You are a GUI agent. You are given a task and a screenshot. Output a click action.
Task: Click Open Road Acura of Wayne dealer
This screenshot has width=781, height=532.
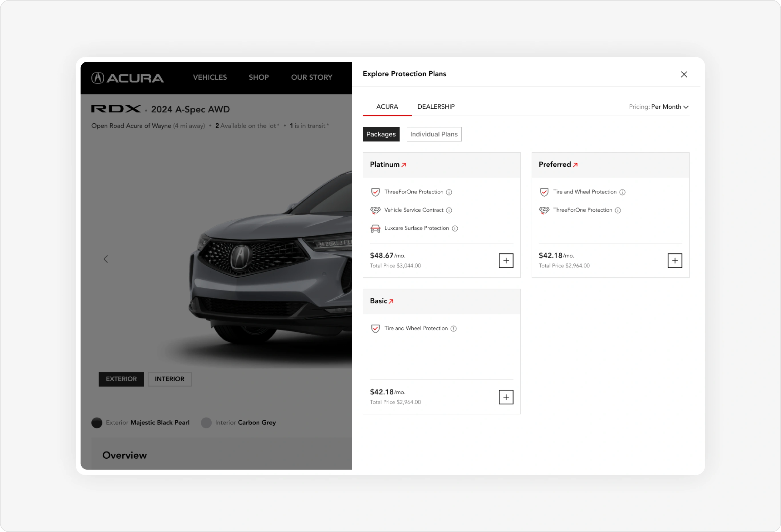(131, 126)
